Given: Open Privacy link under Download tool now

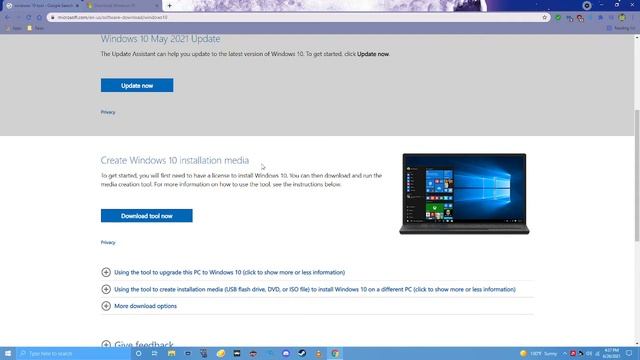Looking at the screenshot, I should click(108, 242).
